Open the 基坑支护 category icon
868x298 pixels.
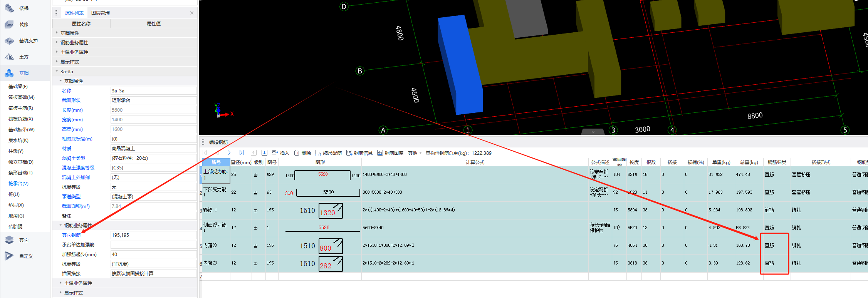pyautogui.click(x=10, y=40)
